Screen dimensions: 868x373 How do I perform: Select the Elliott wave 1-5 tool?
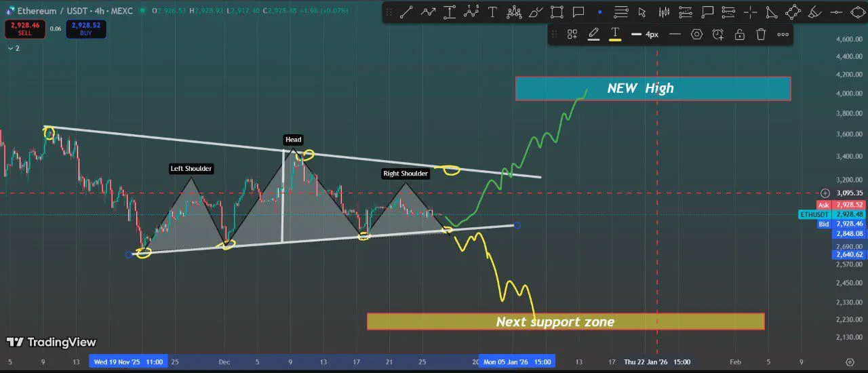tap(471, 12)
